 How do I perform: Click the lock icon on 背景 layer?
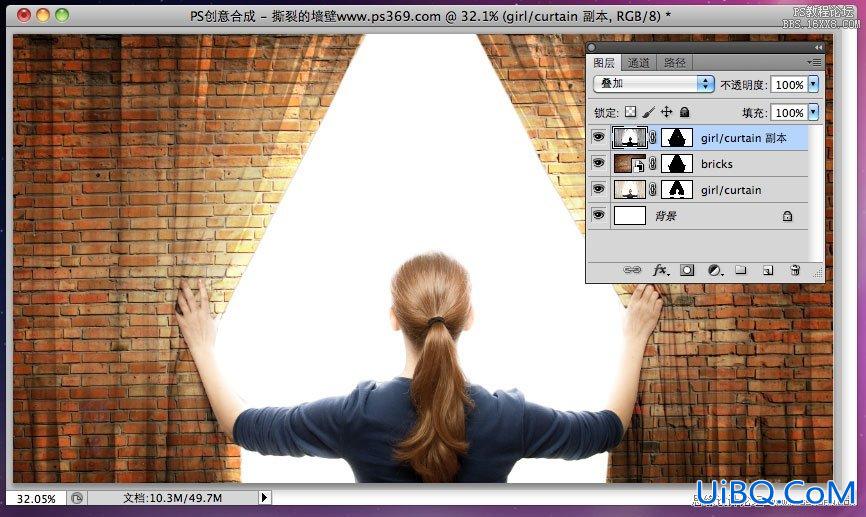(x=787, y=216)
